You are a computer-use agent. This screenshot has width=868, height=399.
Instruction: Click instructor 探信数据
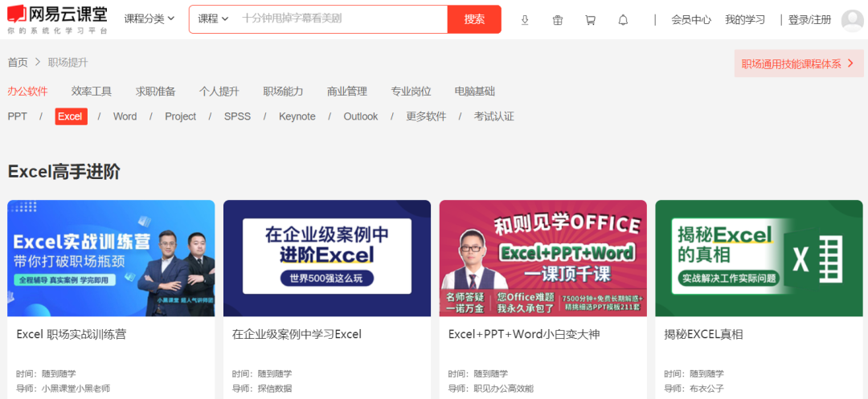coord(275,389)
